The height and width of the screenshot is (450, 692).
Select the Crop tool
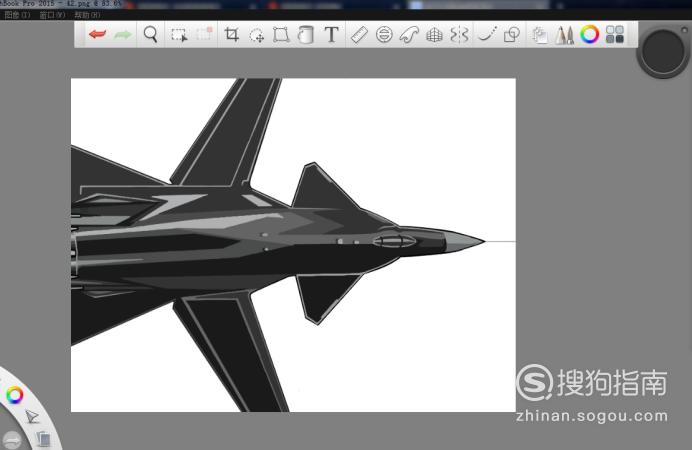(x=231, y=34)
